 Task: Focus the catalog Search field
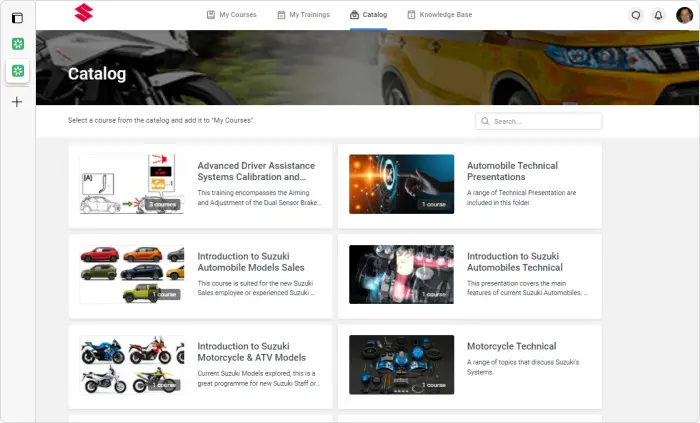coord(539,121)
